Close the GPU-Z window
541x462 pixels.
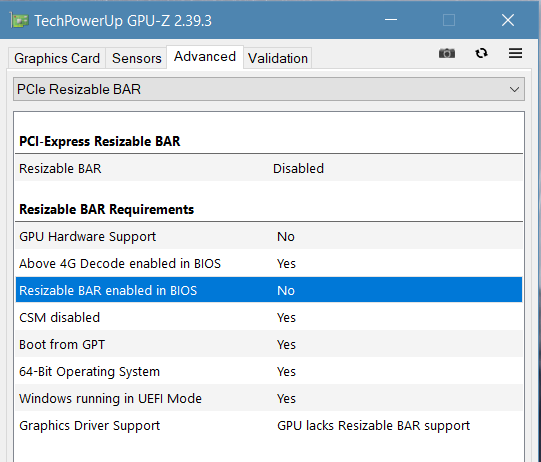pyautogui.click(x=508, y=20)
